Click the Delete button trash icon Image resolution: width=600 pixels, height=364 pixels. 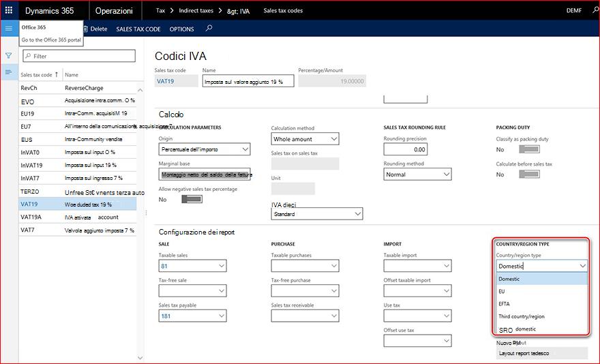[85, 29]
